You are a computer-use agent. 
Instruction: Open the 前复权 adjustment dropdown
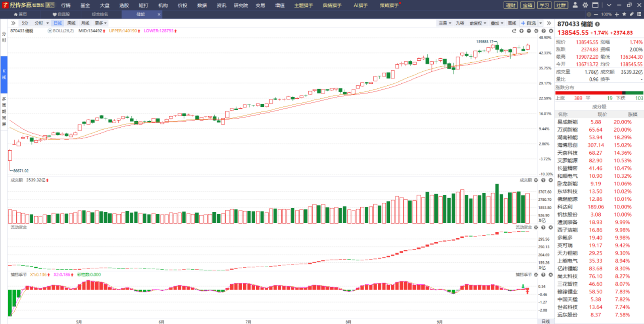pos(477,23)
